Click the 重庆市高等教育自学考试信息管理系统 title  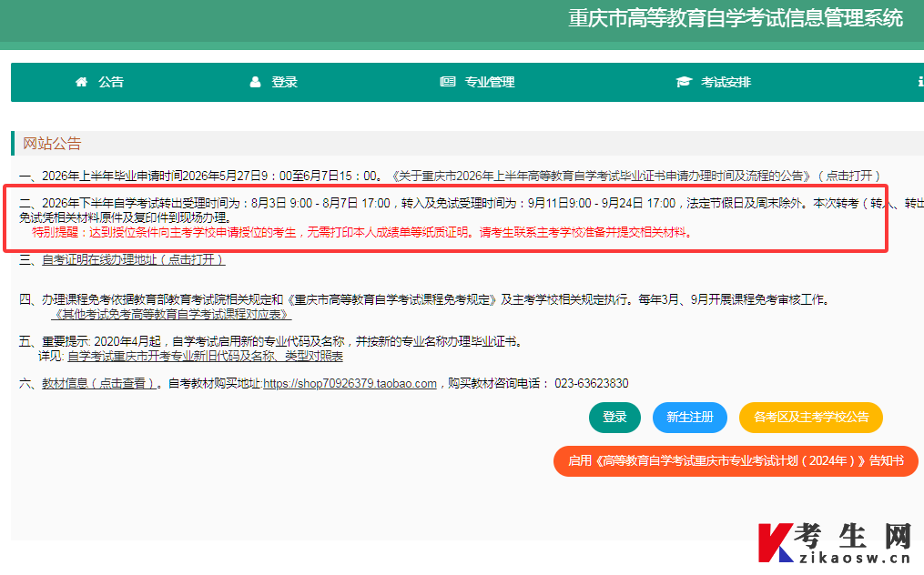(x=736, y=17)
